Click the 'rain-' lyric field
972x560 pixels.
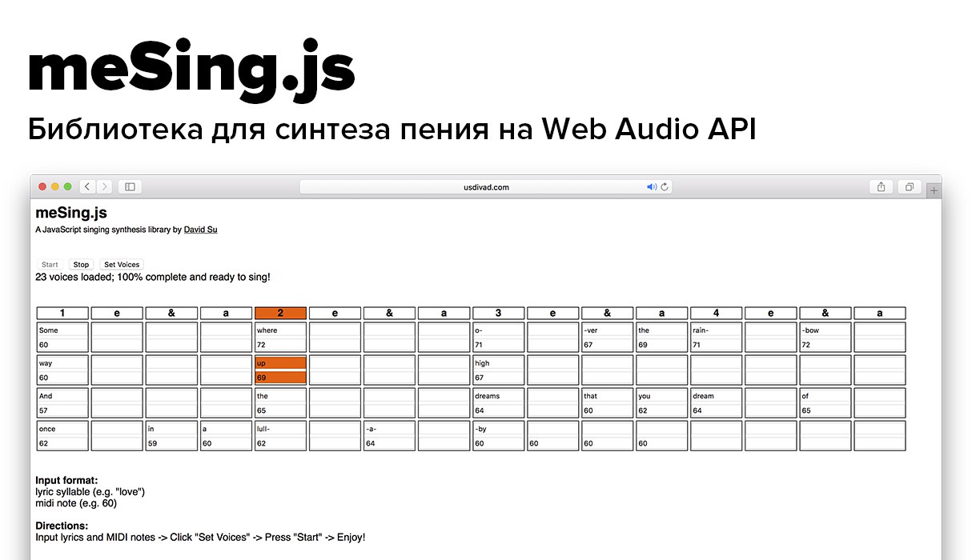click(716, 330)
